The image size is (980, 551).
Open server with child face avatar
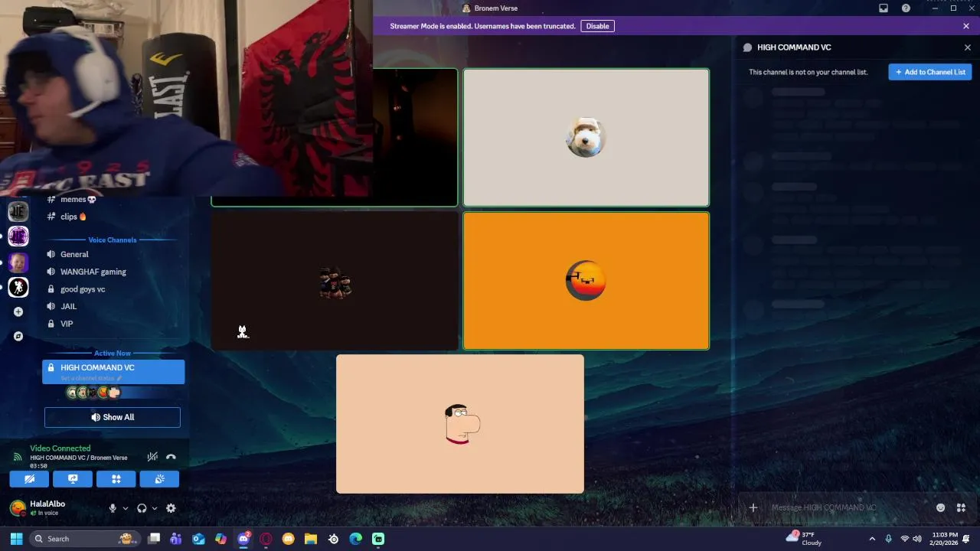click(x=18, y=262)
